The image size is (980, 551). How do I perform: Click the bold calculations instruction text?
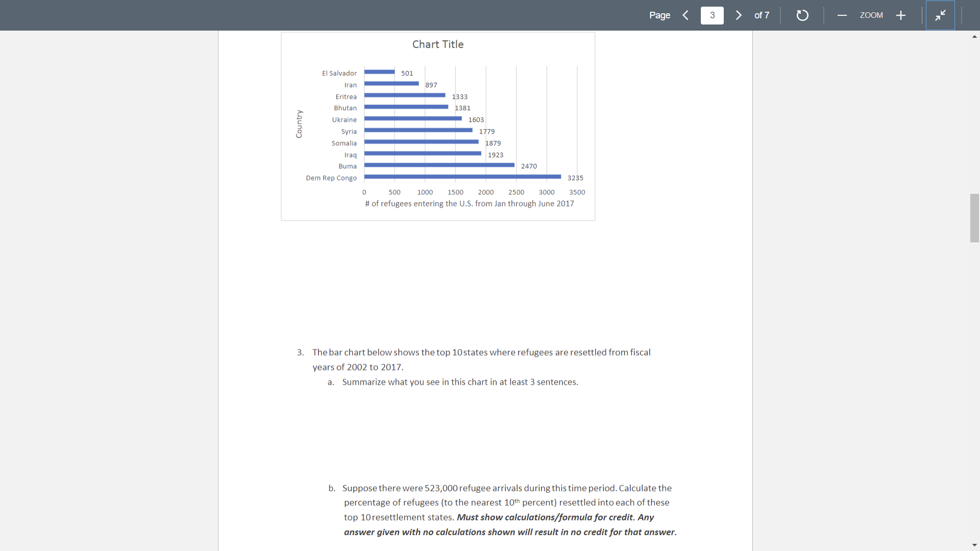[x=510, y=524]
